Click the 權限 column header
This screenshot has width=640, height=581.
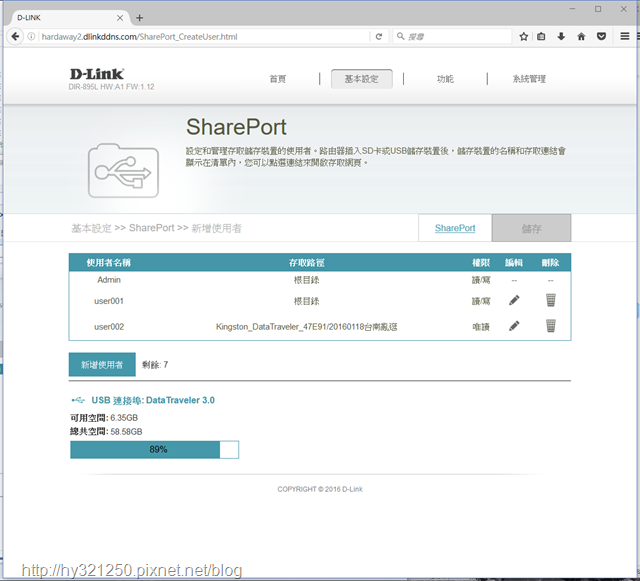481,263
